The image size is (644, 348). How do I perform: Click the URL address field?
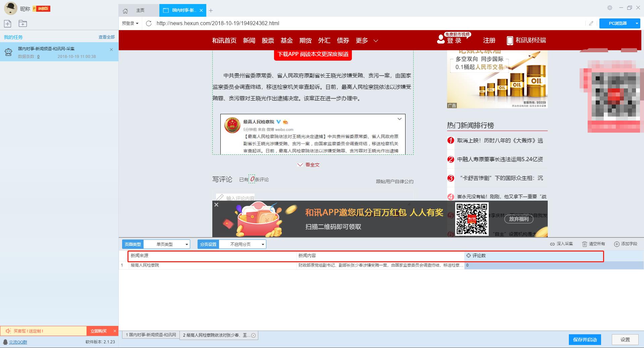click(369, 23)
